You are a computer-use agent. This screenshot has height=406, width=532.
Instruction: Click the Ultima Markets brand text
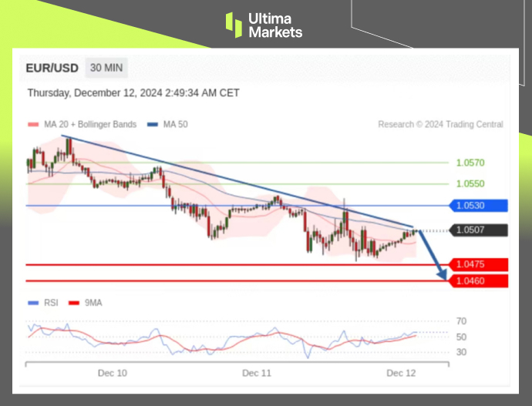[x=275, y=25]
